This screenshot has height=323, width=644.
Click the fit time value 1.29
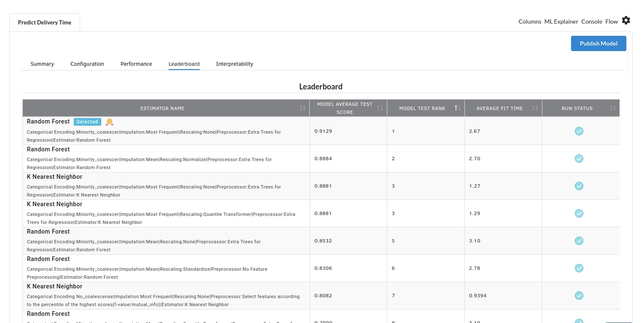point(475,213)
